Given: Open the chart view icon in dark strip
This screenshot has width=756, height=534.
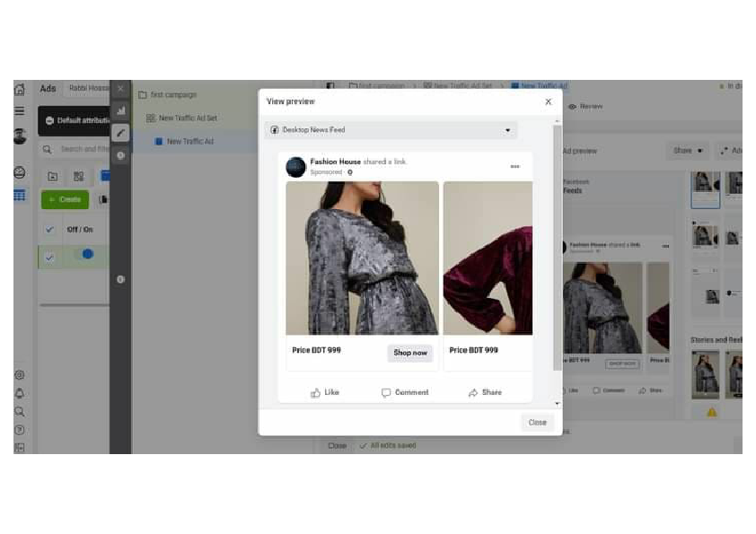Looking at the screenshot, I should [120, 111].
